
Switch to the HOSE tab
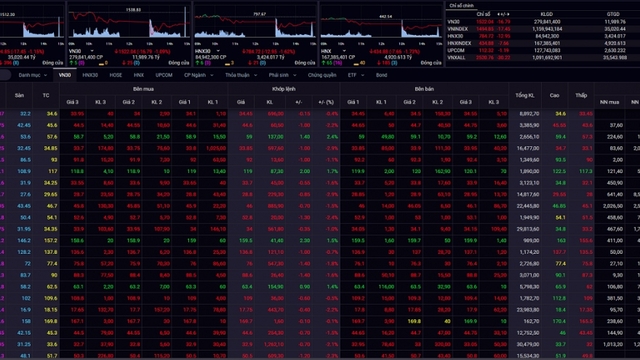coord(116,75)
